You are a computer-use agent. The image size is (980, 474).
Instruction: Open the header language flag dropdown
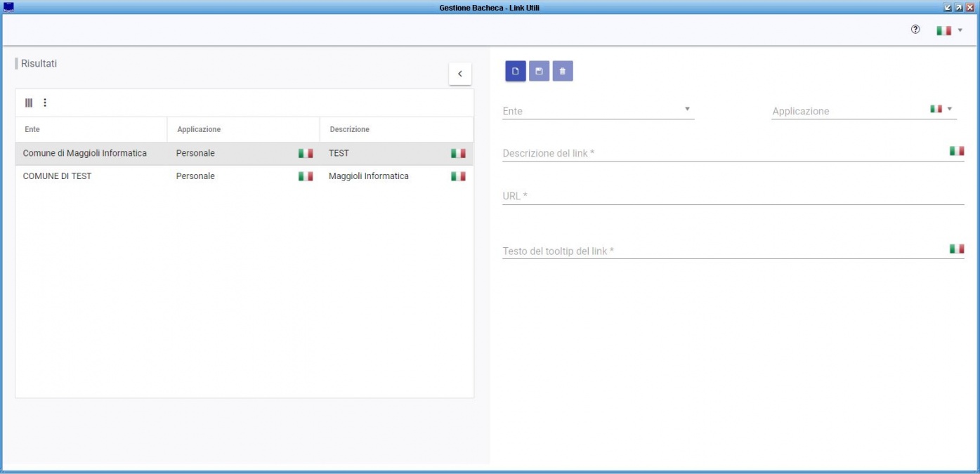click(x=950, y=31)
